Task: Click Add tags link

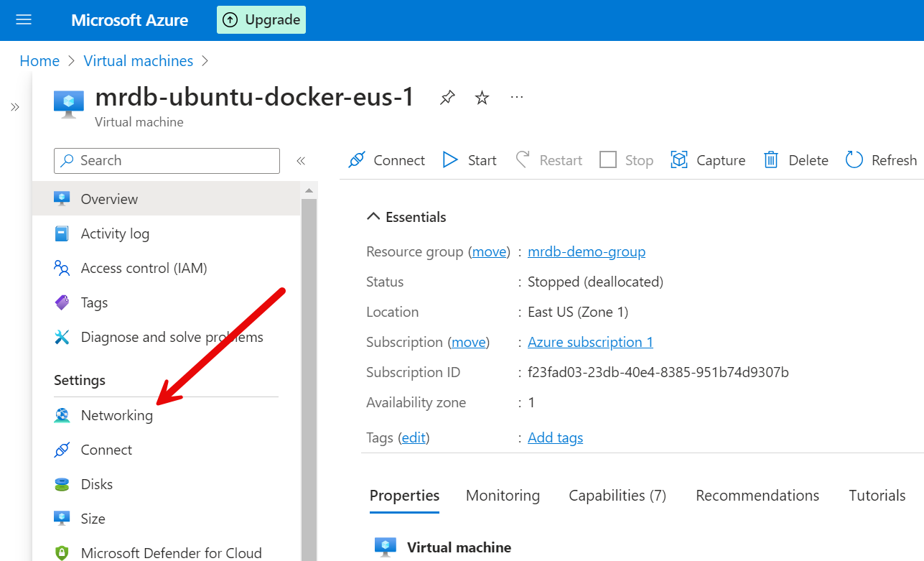Action: pyautogui.click(x=555, y=437)
